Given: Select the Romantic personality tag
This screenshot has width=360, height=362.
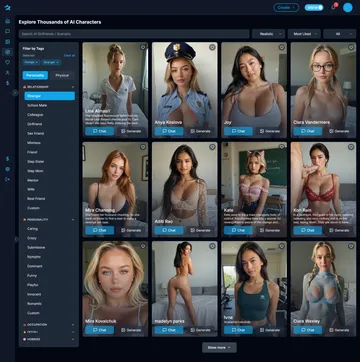Looking at the screenshot, I should (50, 304).
